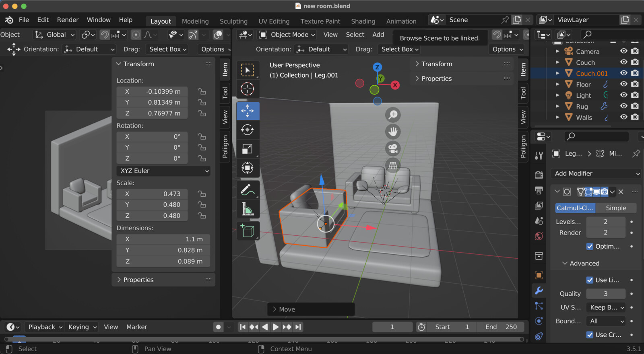This screenshot has width=644, height=354.
Task: Remove the modifier with the X button
Action: tap(621, 191)
